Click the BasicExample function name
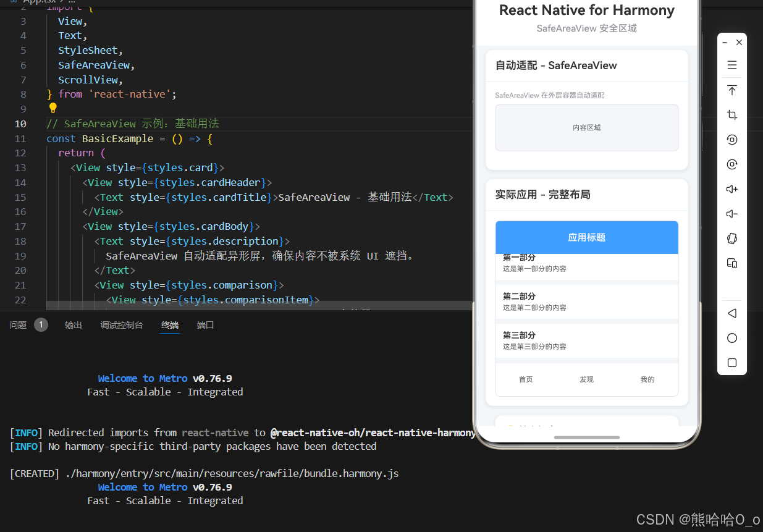 coord(118,138)
